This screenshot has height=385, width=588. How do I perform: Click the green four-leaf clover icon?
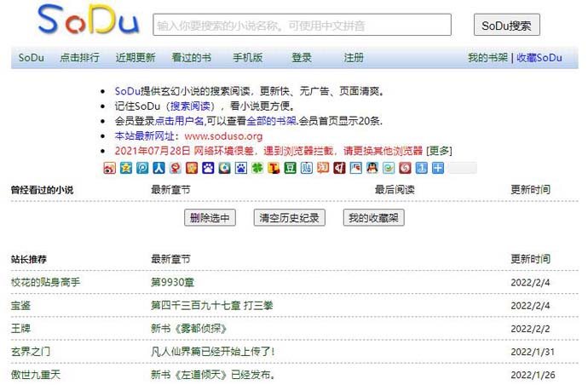click(257, 168)
